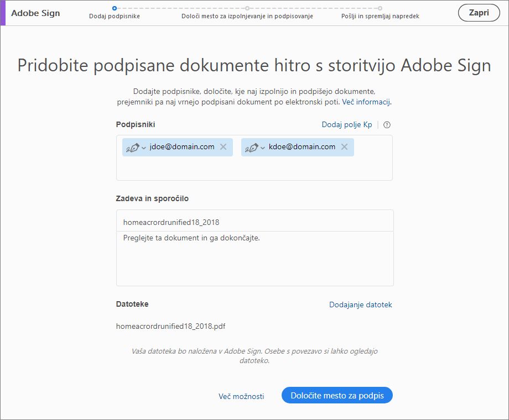
Task: Click the Dodaj podpisnike step indicator dot
Action: (x=115, y=9)
